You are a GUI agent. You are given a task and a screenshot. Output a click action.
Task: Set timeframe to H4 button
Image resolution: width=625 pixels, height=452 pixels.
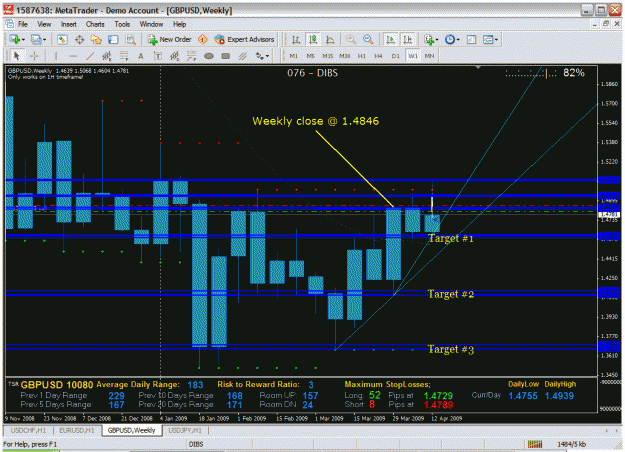[378, 56]
